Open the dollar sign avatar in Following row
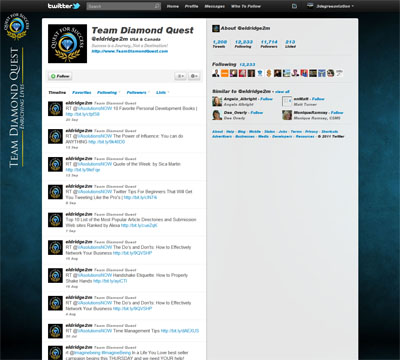The height and width of the screenshot is (360, 400). point(269,73)
